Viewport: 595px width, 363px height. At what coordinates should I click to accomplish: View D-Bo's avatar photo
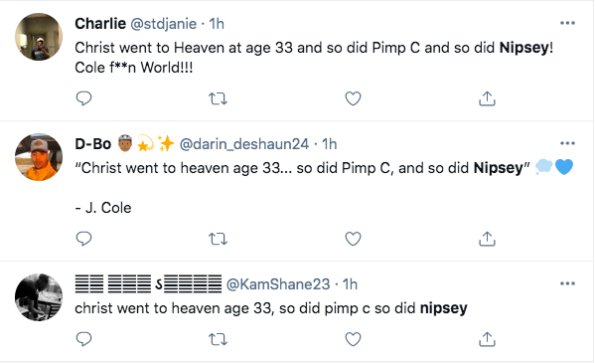click(39, 157)
